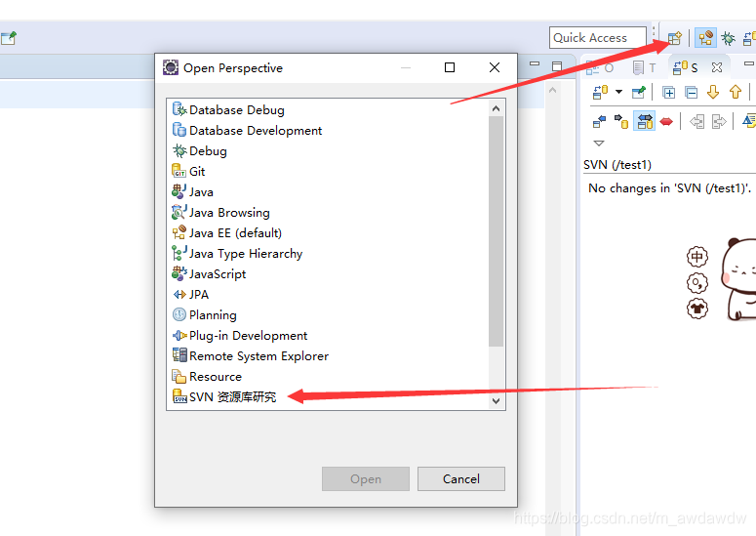
Task: Close the Open Perspective dialog
Action: pyautogui.click(x=495, y=67)
